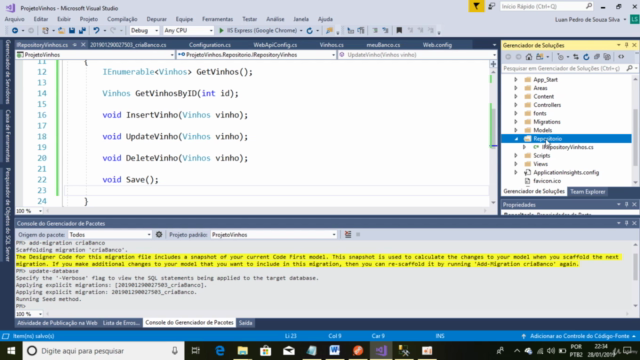This screenshot has width=640, height=360.
Task: Open the Arquivo menu
Action: [14, 19]
